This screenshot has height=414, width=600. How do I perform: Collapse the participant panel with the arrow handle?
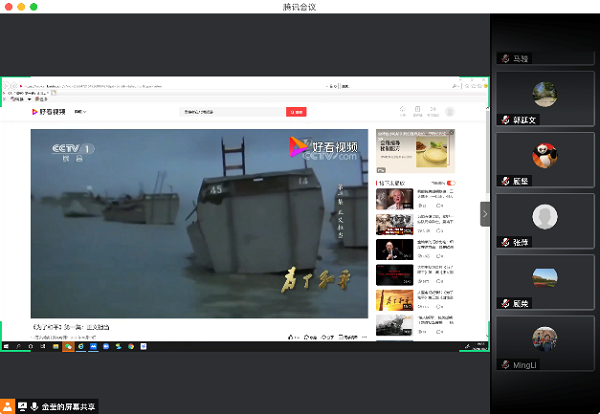coord(485,213)
